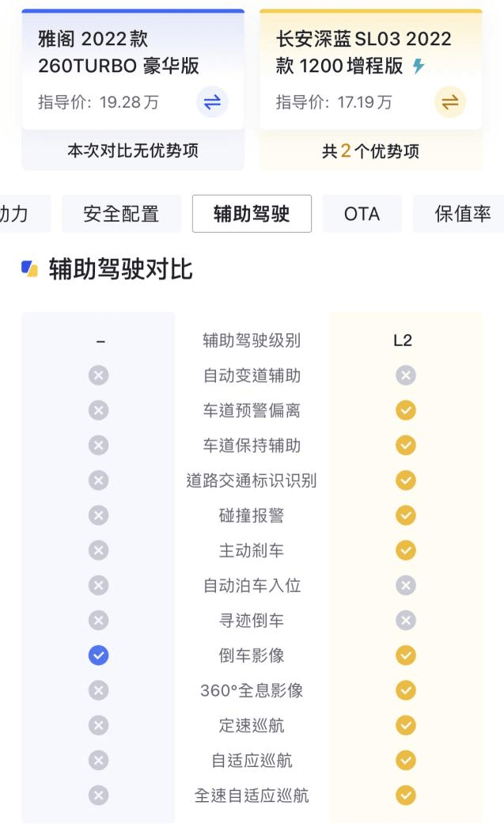Click the blue check icon beside 倒车影像
The width and height of the screenshot is (504, 828).
98,655
